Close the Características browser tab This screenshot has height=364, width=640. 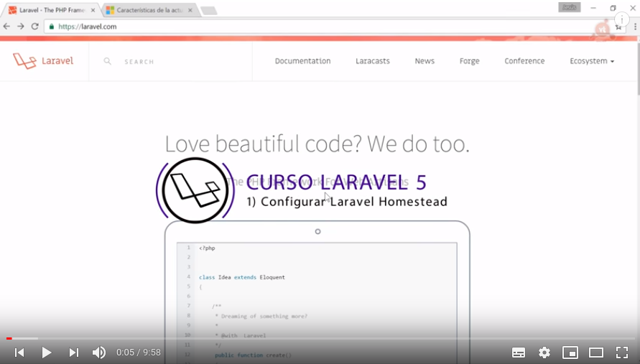190,10
